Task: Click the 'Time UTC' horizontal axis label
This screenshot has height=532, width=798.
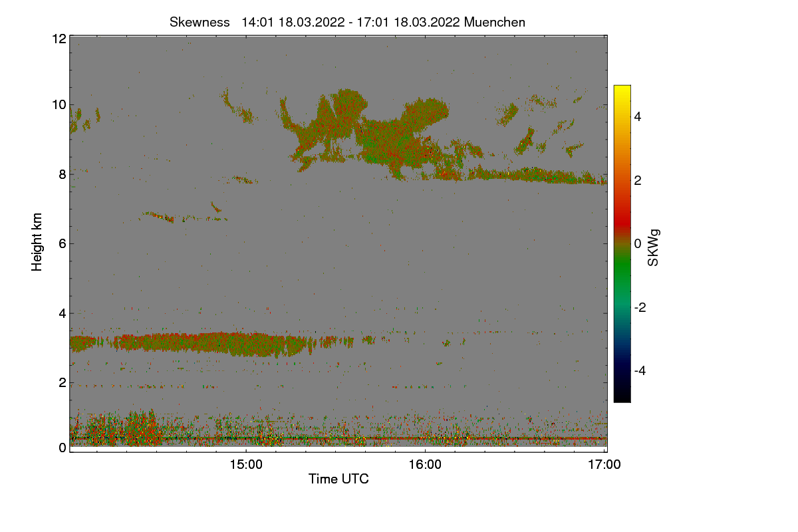Action: (338, 479)
